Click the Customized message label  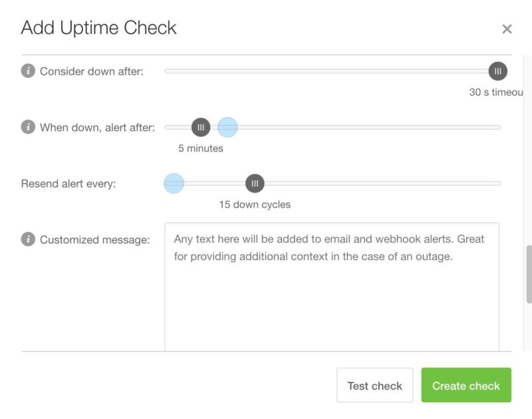94,239
